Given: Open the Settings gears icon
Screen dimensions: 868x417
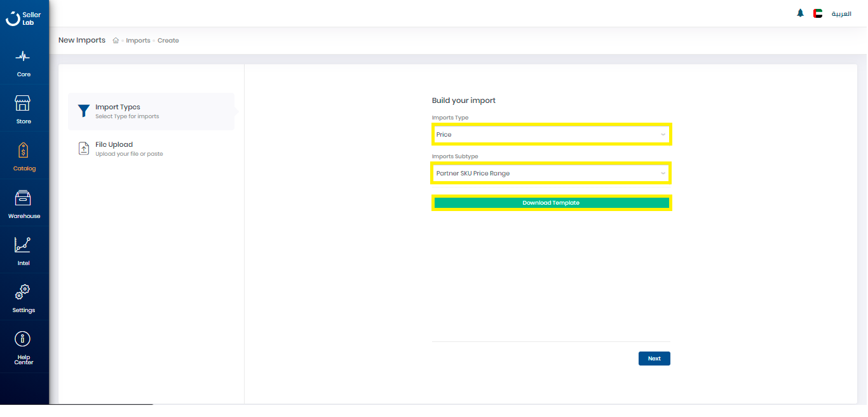Looking at the screenshot, I should [x=23, y=292].
